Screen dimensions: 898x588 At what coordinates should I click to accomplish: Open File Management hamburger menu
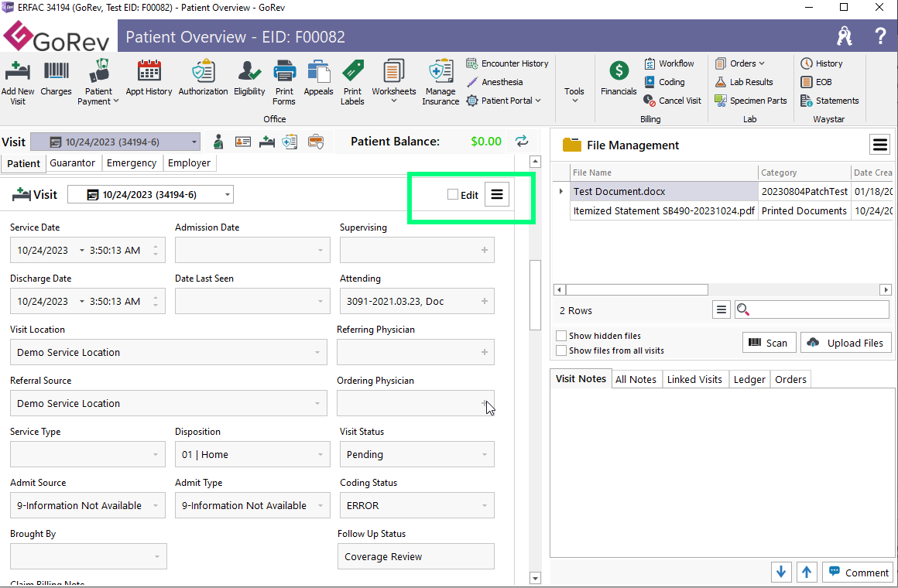point(879,145)
